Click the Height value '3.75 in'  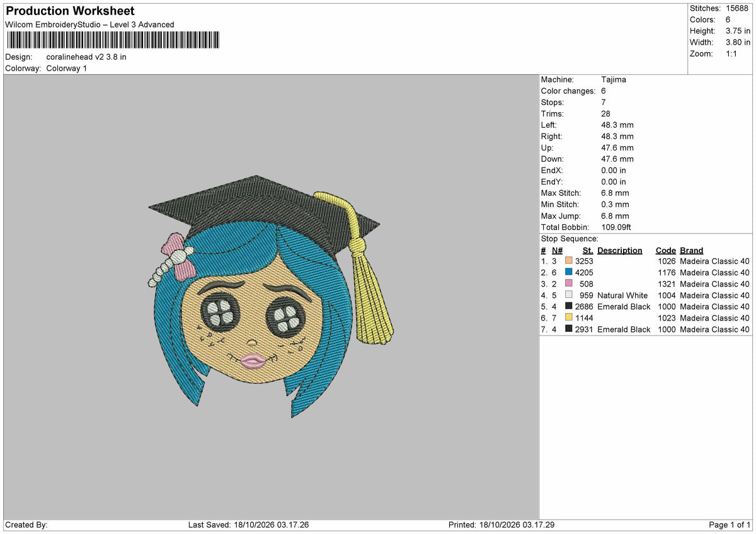click(737, 31)
